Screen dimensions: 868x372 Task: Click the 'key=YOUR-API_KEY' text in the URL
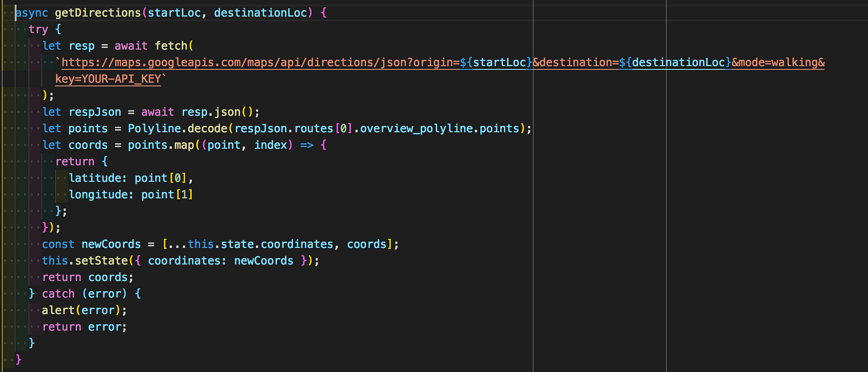coord(108,79)
